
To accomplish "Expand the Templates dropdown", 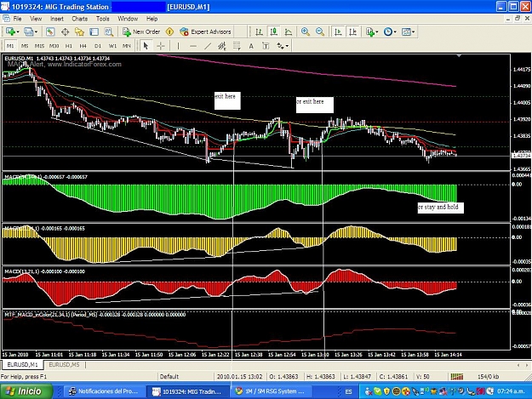I will (x=413, y=31).
